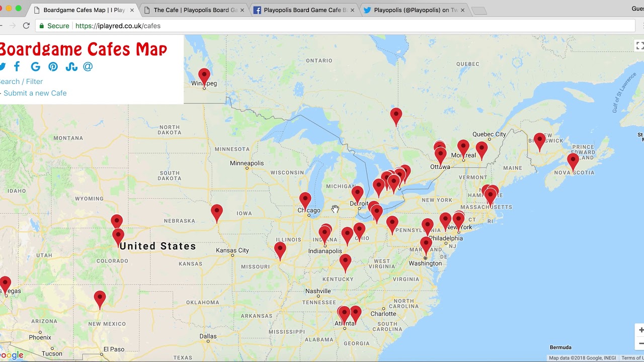644x362 pixels.
Task: Click the email @ share icon
Action: pyautogui.click(x=88, y=66)
